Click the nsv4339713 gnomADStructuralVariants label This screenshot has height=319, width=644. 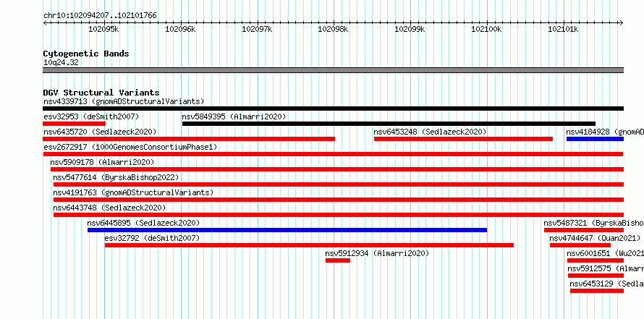tap(124, 101)
